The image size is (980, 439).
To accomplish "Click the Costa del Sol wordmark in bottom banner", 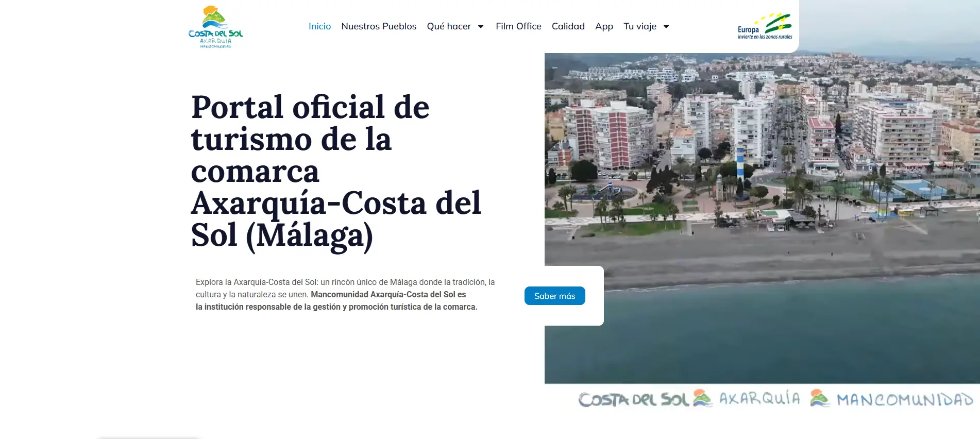I will pyautogui.click(x=633, y=399).
